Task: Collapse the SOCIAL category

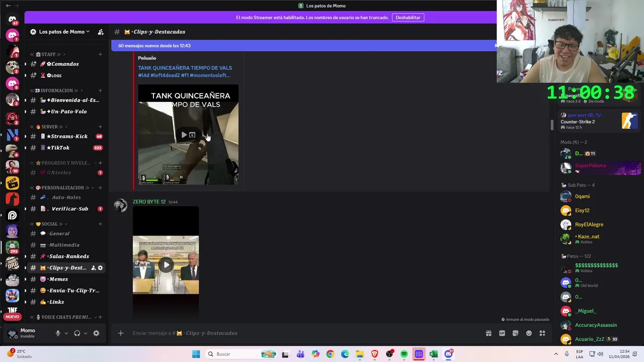Action: (x=48, y=224)
